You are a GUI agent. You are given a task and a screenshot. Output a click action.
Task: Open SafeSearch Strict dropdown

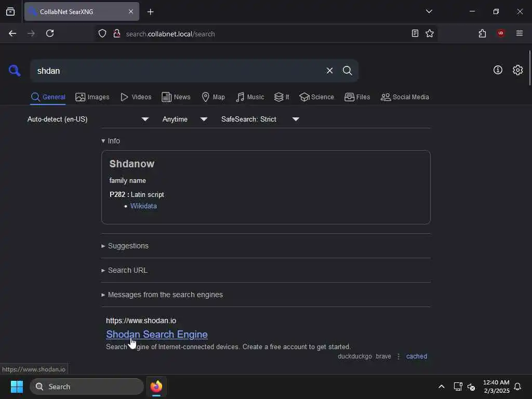(x=260, y=119)
